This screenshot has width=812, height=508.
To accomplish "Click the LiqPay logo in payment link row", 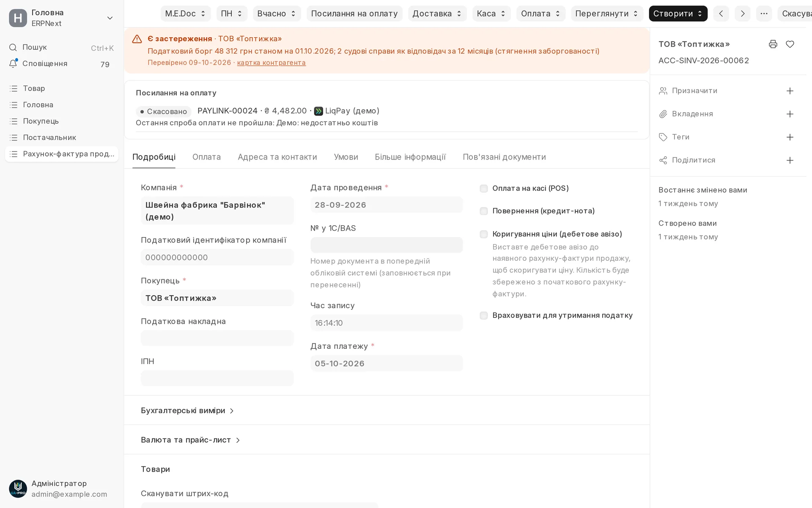I will (x=318, y=111).
